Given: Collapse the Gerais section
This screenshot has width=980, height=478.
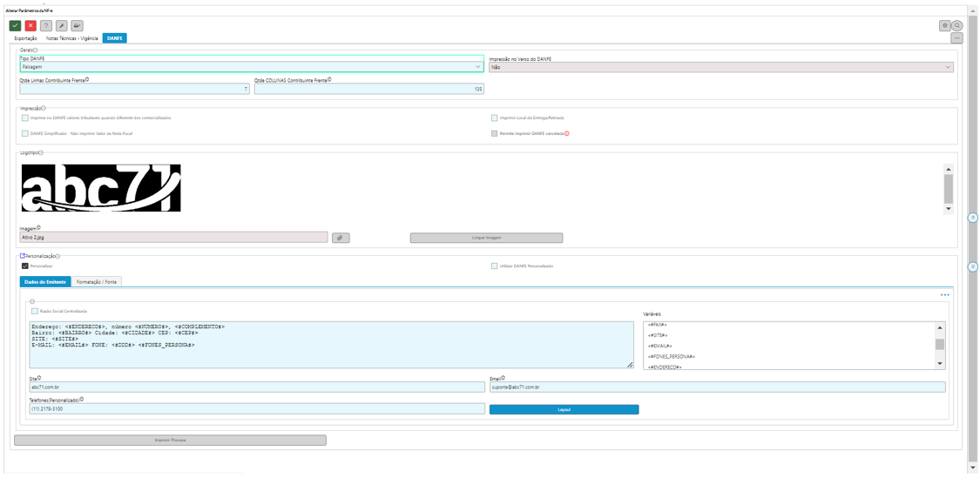Looking at the screenshot, I should click(x=35, y=50).
